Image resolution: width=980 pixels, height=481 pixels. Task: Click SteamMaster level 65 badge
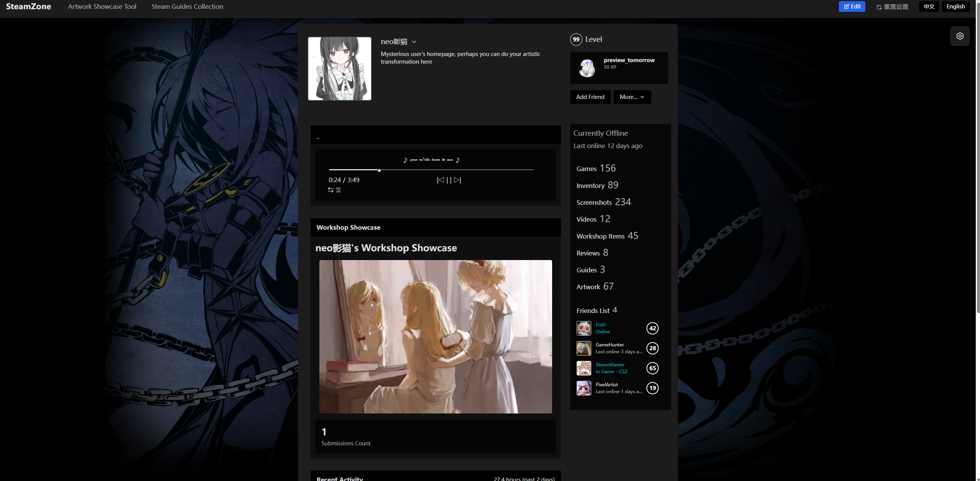click(652, 368)
